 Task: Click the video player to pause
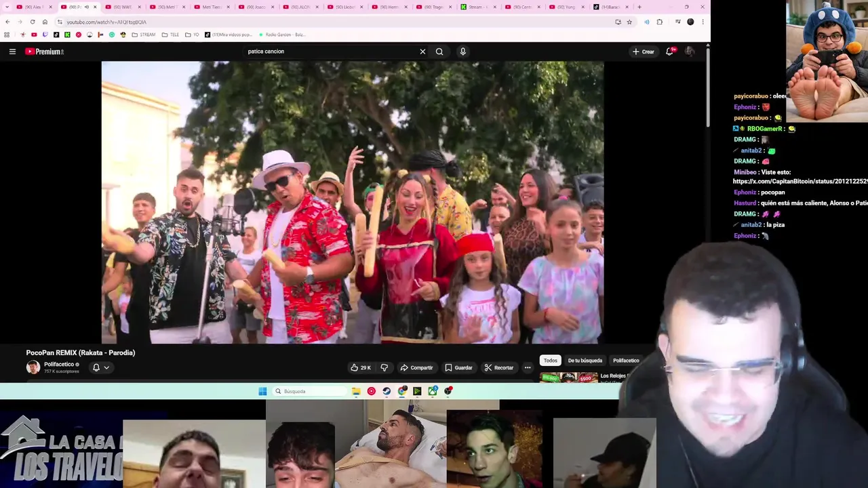(x=353, y=203)
